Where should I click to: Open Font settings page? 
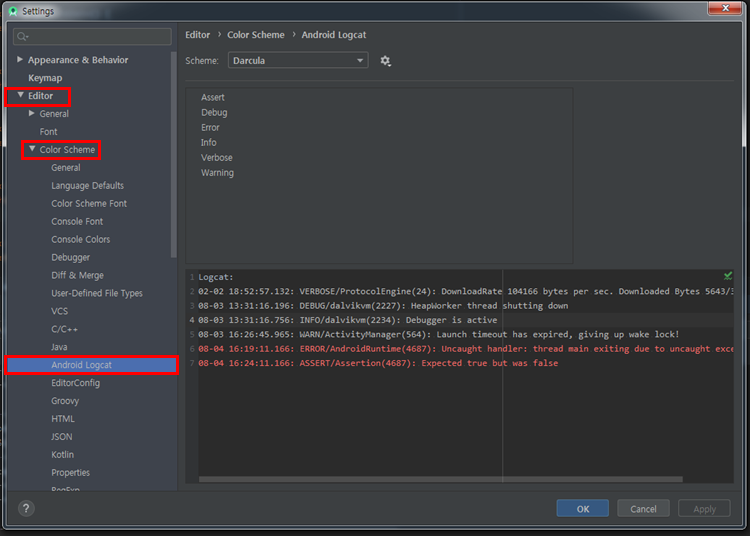point(48,131)
